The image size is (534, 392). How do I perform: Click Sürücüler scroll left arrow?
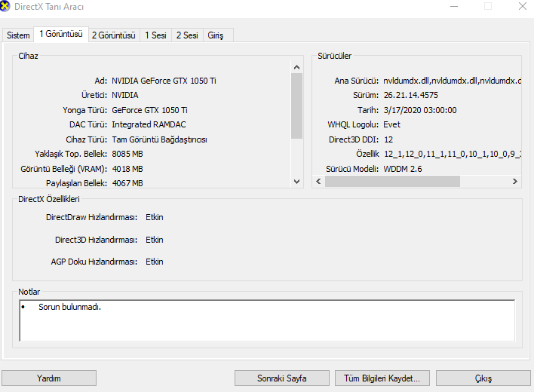(318, 182)
